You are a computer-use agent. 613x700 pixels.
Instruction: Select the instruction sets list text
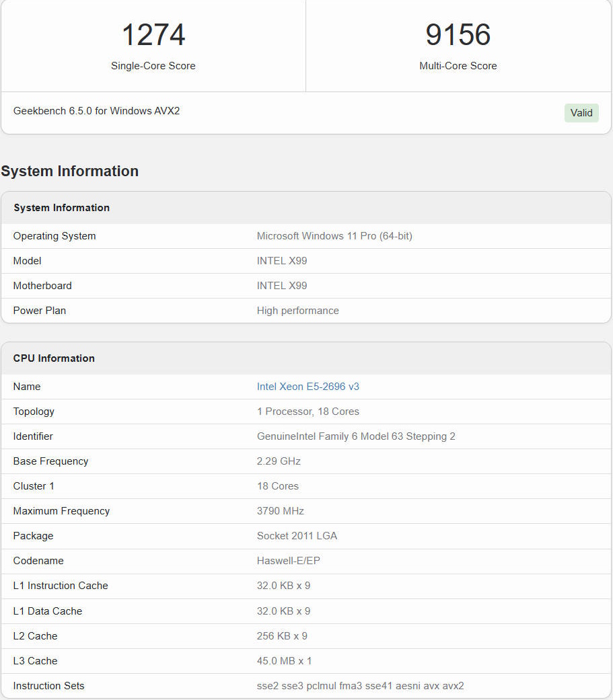(x=360, y=686)
